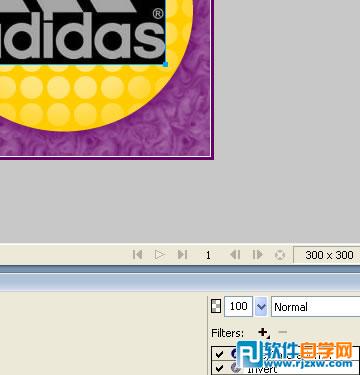The image size is (360, 375).
Task: Open the opacity slider dropdown arrow
Action: point(261,306)
